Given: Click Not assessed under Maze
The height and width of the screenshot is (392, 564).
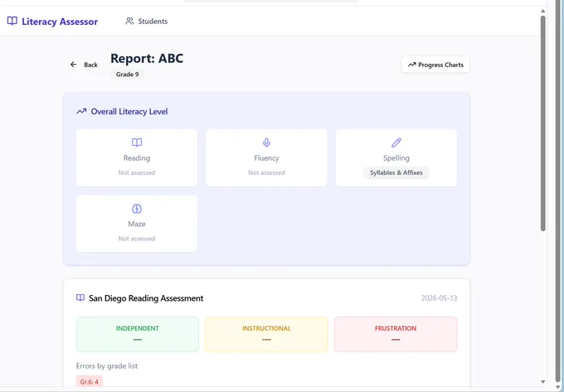Looking at the screenshot, I should point(137,239).
